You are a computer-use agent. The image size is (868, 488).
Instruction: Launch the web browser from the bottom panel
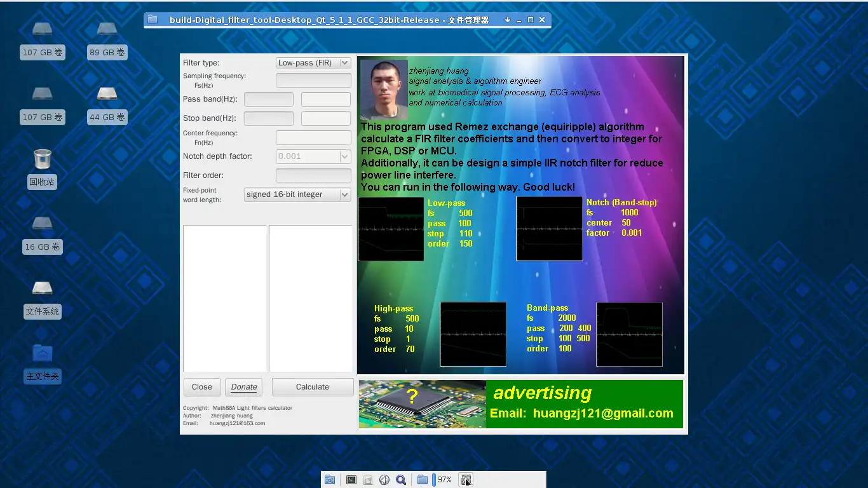click(x=384, y=480)
